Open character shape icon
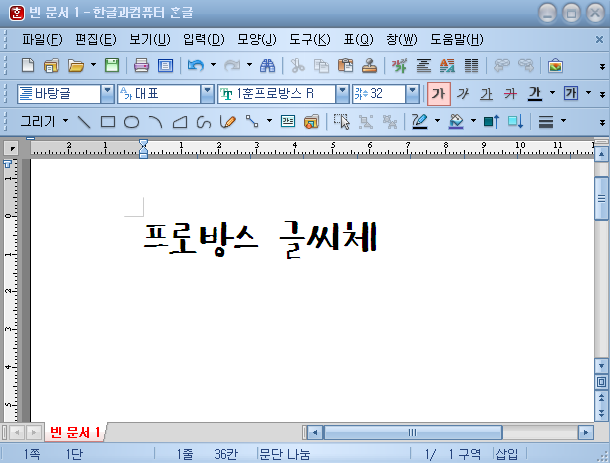 point(399,65)
